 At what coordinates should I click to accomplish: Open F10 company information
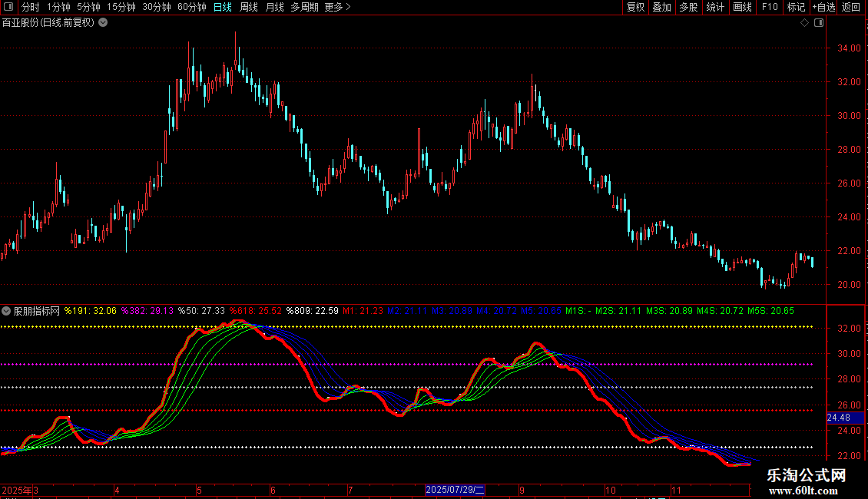coord(769,8)
